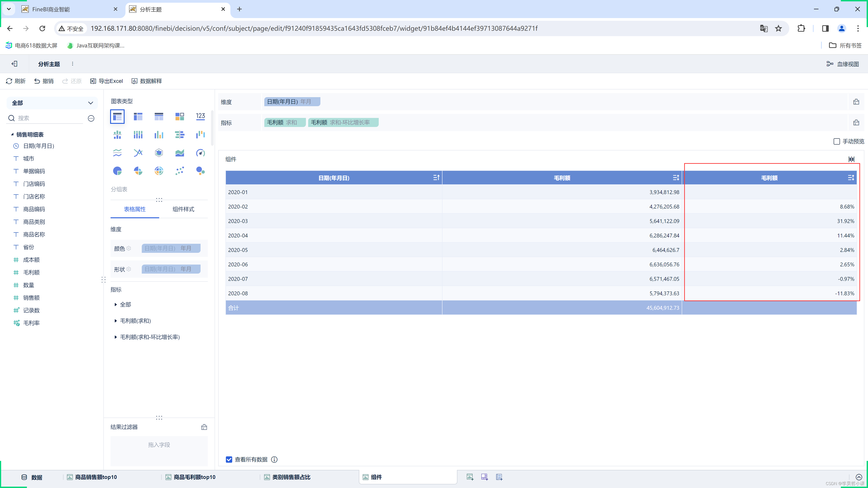Select the line radar chart type
The image size is (868, 488).
click(138, 153)
